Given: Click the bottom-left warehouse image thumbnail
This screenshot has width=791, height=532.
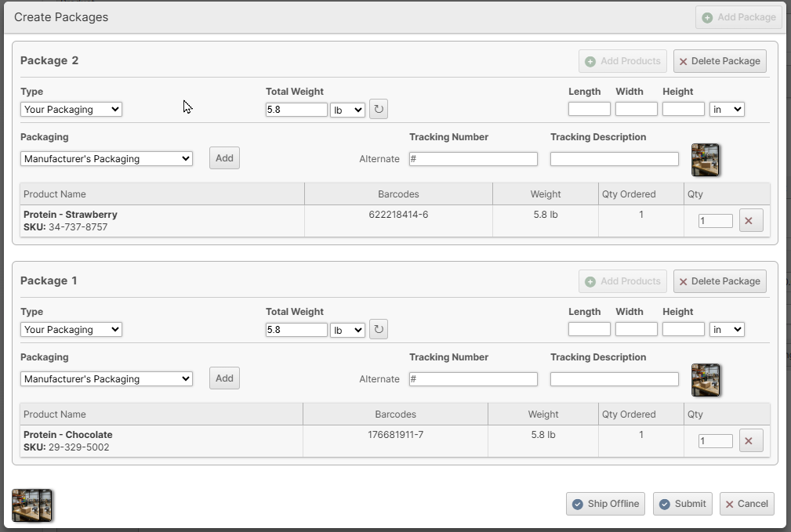Looking at the screenshot, I should [x=32, y=505].
